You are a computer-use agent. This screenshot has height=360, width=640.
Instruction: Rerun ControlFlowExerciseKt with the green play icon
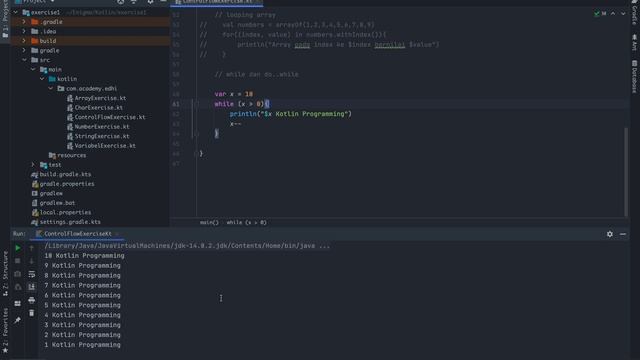[18, 248]
